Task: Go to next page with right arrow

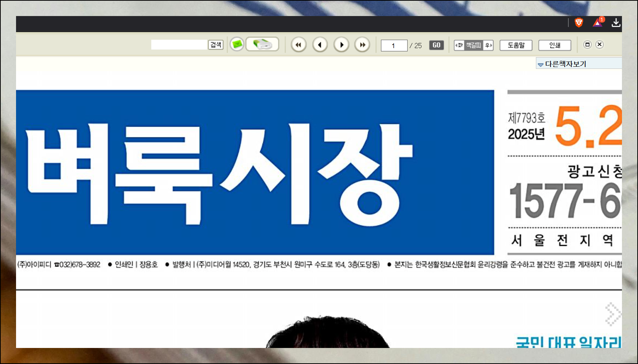Action: point(342,45)
